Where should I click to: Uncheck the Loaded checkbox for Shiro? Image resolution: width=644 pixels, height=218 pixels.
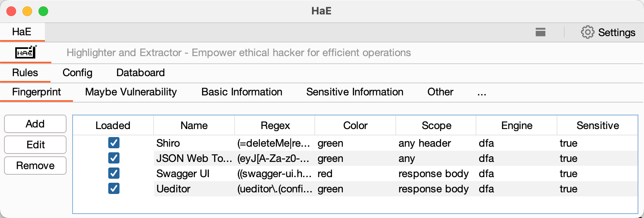pos(114,143)
